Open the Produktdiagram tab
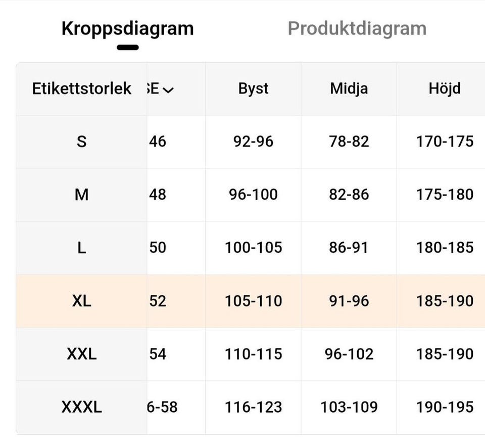485x448 pixels. tap(357, 29)
